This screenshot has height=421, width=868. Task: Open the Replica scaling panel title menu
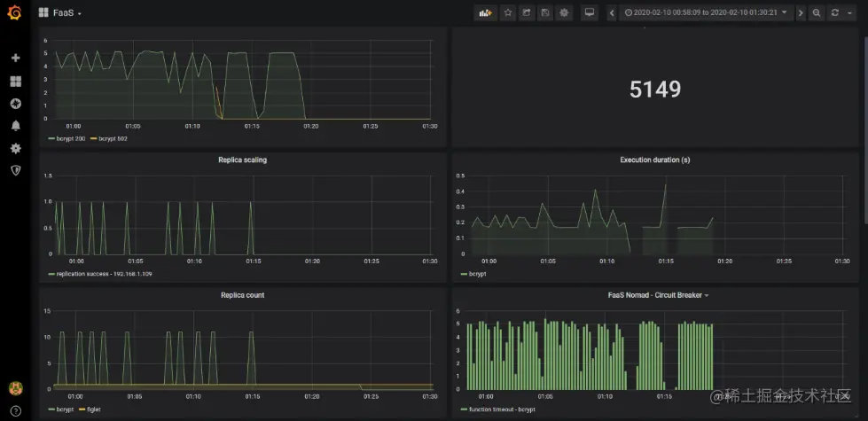pos(242,160)
